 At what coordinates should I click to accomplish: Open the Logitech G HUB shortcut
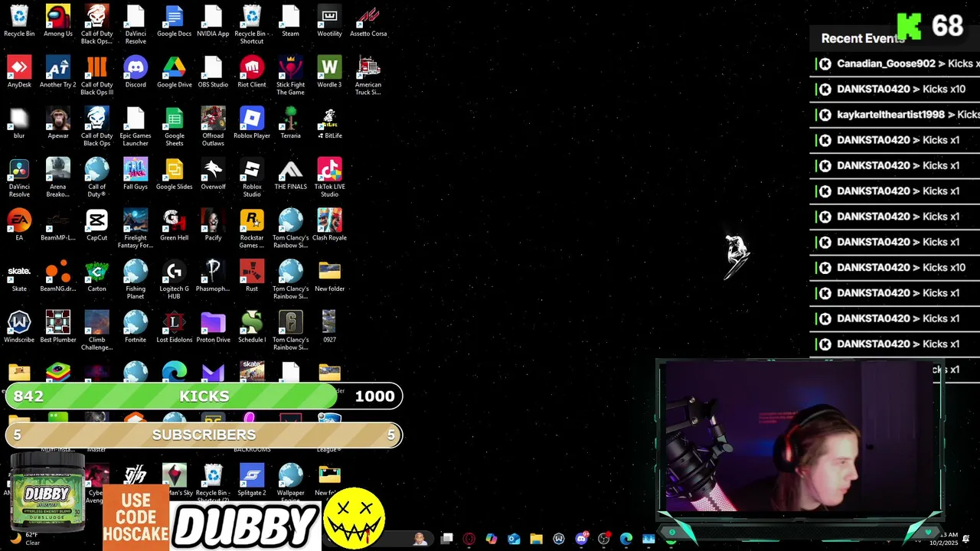(x=174, y=279)
